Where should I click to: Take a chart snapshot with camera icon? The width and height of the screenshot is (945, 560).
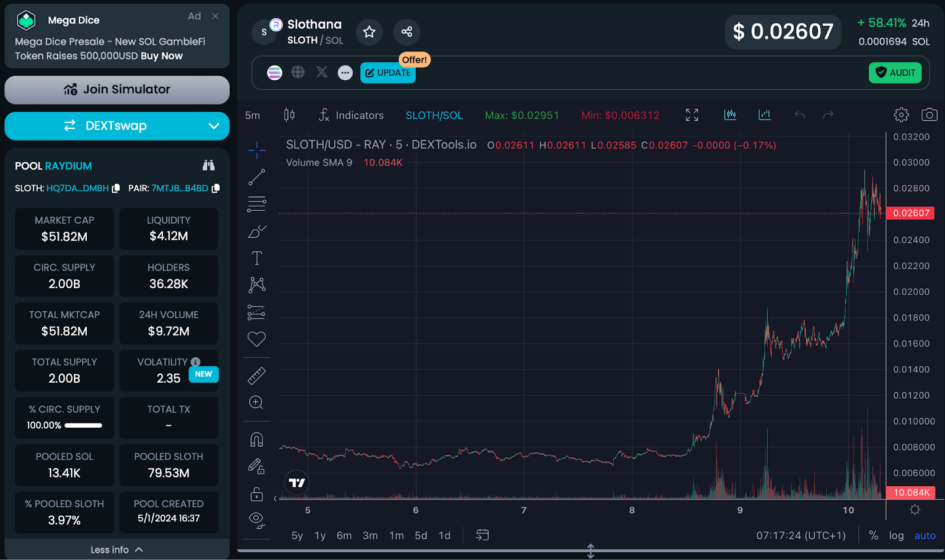pos(930,115)
